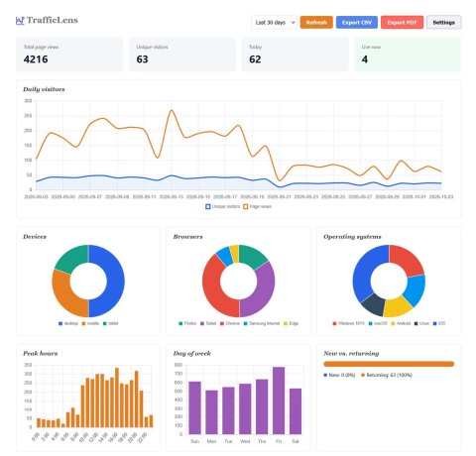Open the Last 30 days range dropdown
The image size is (476, 456).
click(274, 23)
